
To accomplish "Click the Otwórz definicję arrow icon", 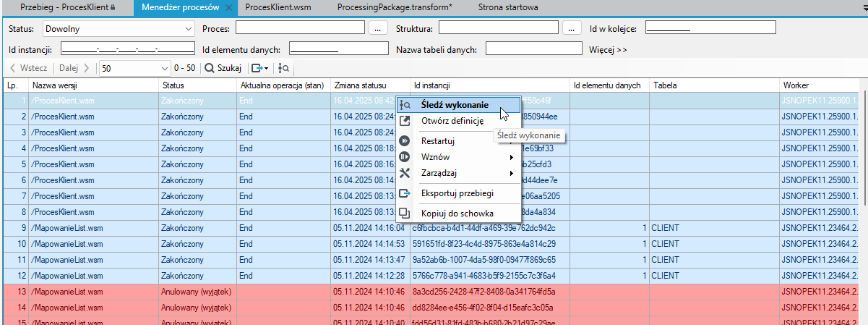I will (405, 121).
